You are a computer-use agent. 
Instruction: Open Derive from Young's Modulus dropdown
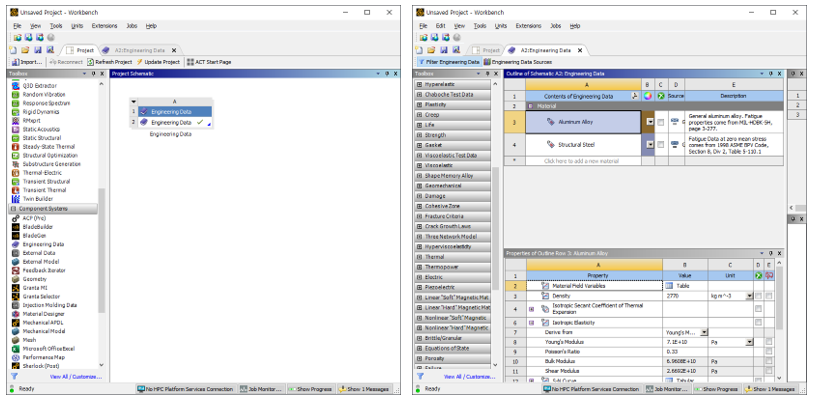704,332
